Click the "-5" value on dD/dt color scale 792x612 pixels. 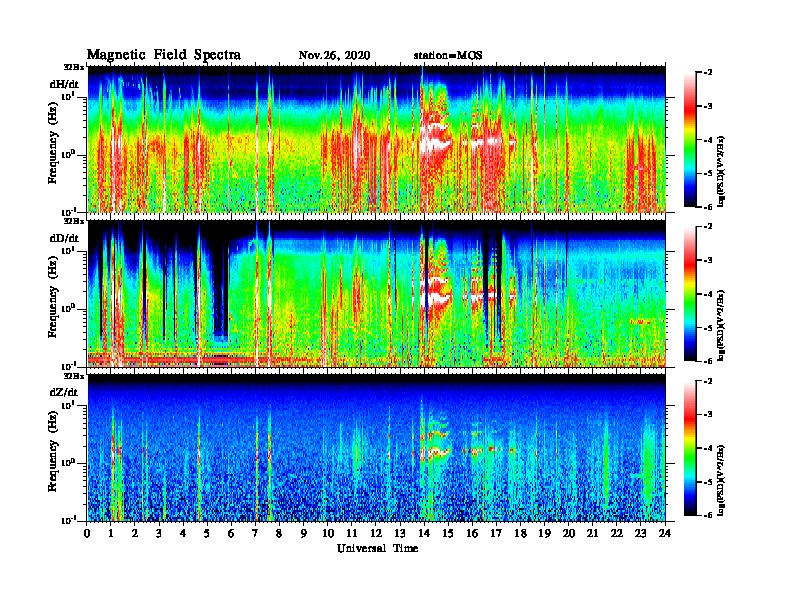(x=708, y=328)
